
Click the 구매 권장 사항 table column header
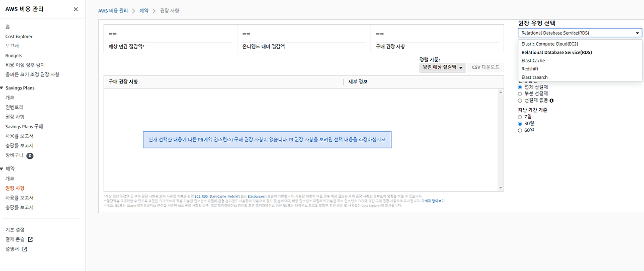[123, 81]
